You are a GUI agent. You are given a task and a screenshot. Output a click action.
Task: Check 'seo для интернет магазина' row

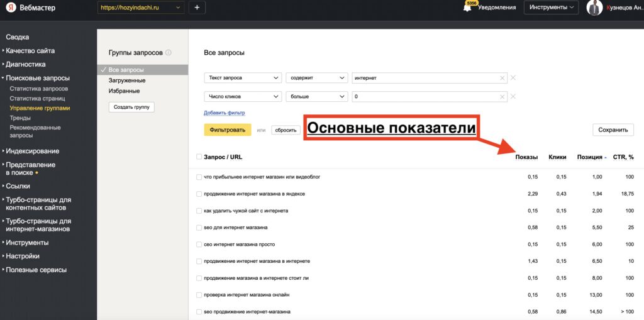[x=199, y=228]
